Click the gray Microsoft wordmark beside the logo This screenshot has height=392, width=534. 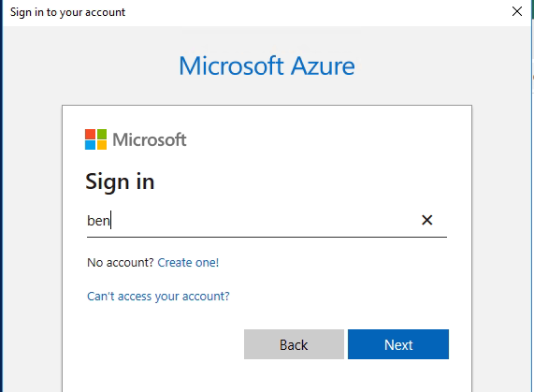coord(150,139)
